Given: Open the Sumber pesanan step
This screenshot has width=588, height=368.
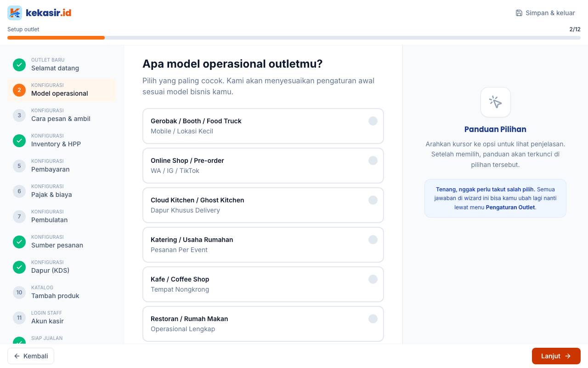Looking at the screenshot, I should pyautogui.click(x=62, y=242).
